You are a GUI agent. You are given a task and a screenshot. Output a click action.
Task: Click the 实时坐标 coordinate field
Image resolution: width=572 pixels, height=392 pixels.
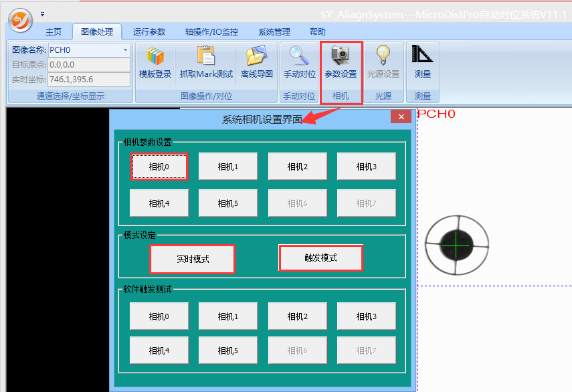(x=89, y=80)
